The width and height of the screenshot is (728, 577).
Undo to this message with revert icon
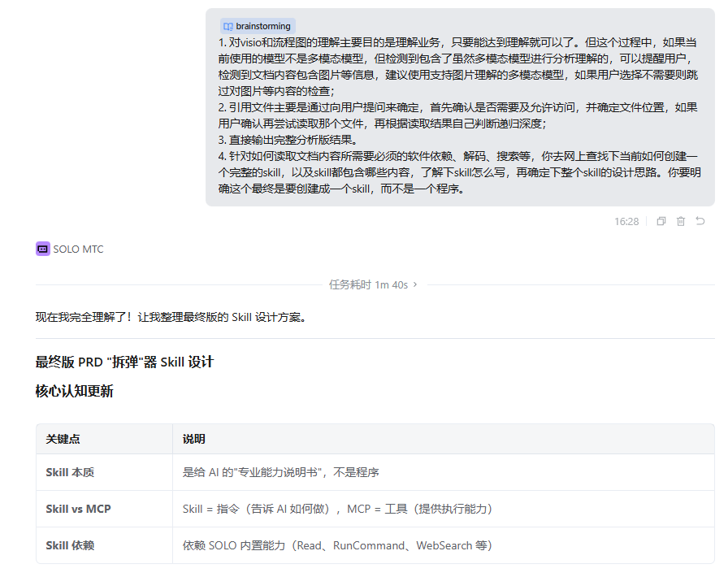700,221
